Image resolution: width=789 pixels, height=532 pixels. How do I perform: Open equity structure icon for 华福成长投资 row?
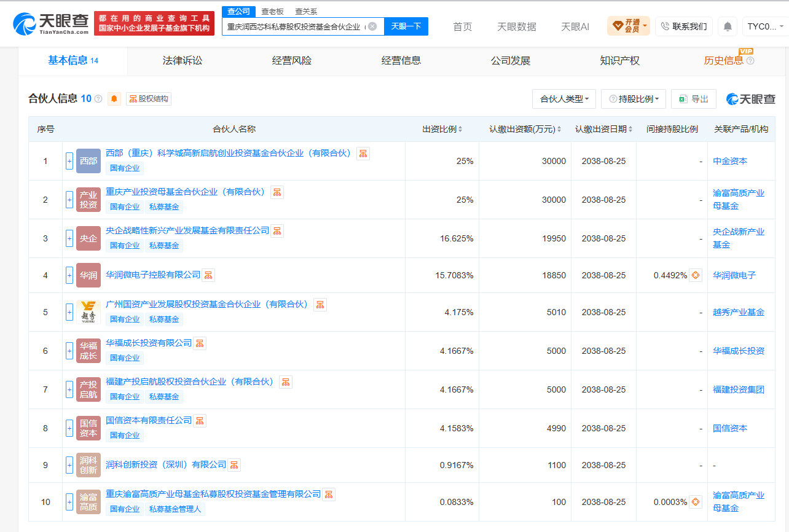(200, 343)
